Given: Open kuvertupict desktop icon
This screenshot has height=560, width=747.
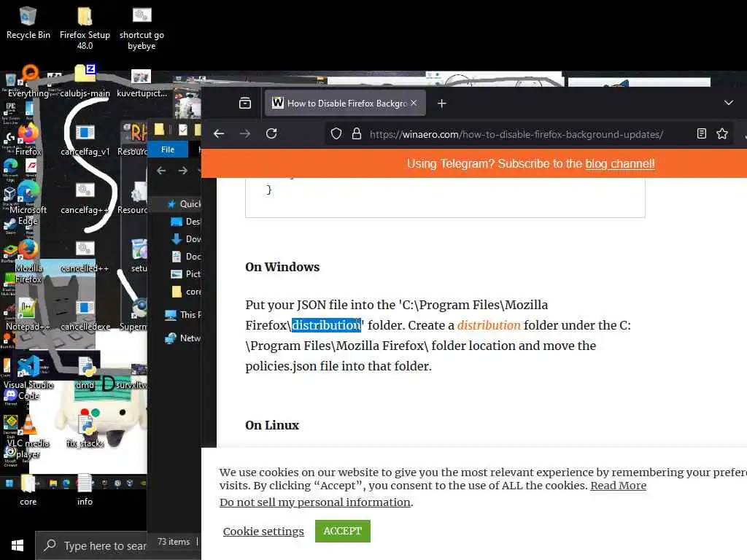Looking at the screenshot, I should coord(142,82).
